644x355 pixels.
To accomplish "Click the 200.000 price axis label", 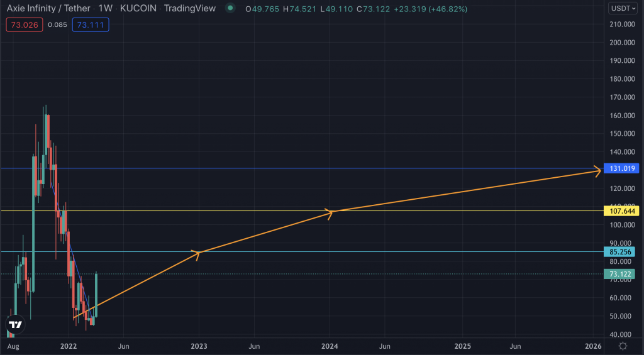I will (622, 42).
